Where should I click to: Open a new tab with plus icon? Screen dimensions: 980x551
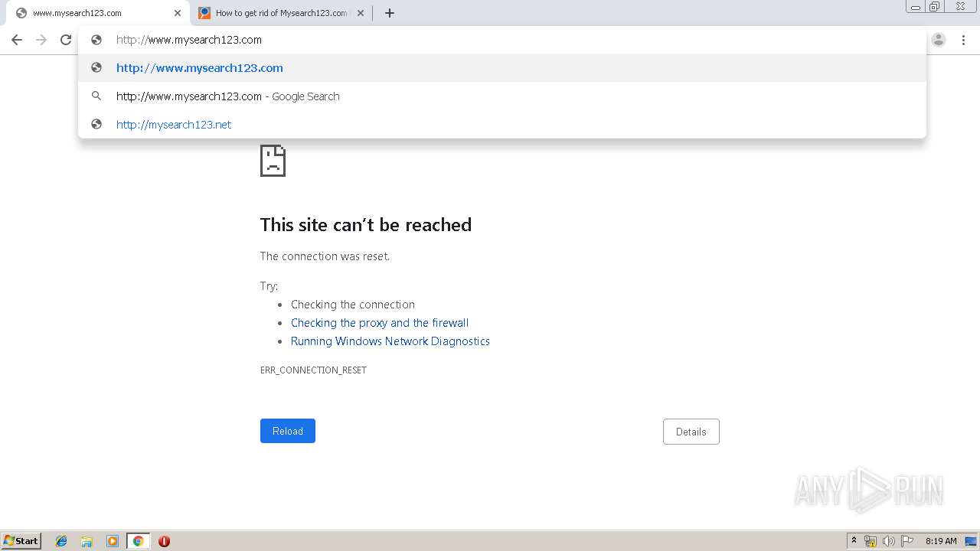389,13
